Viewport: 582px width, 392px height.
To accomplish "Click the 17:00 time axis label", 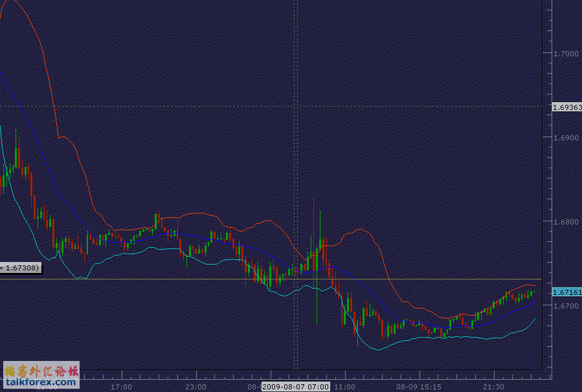I will (x=121, y=387).
